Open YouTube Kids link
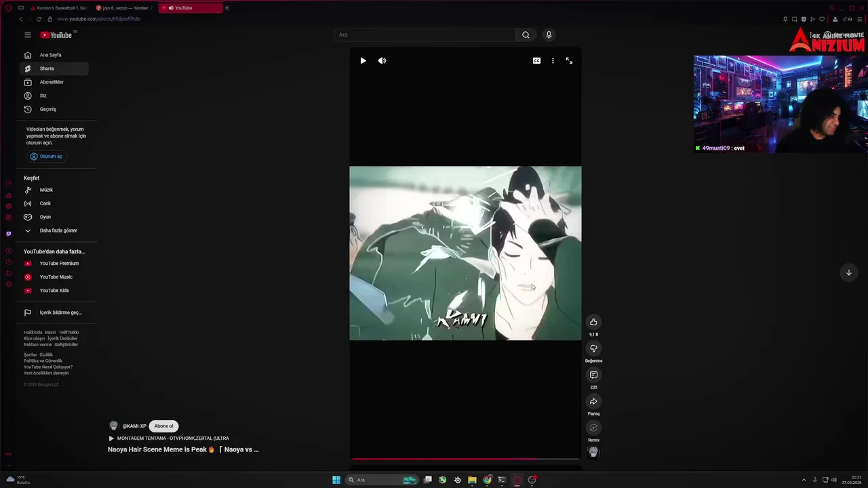The width and height of the screenshot is (868, 488). [x=54, y=291]
